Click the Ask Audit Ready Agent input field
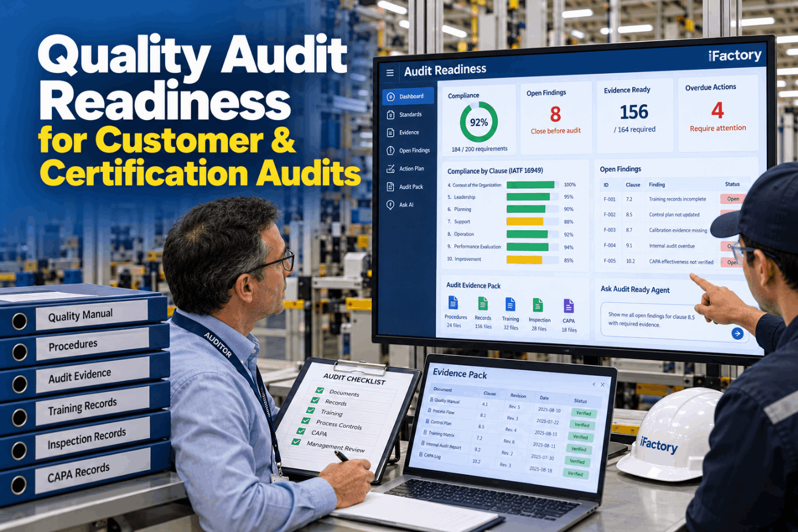This screenshot has width=798, height=532. (x=674, y=323)
